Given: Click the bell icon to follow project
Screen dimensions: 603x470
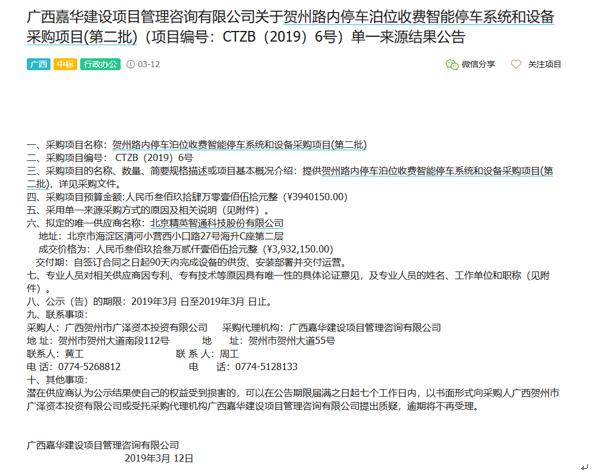Looking at the screenshot, I should click(516, 64).
